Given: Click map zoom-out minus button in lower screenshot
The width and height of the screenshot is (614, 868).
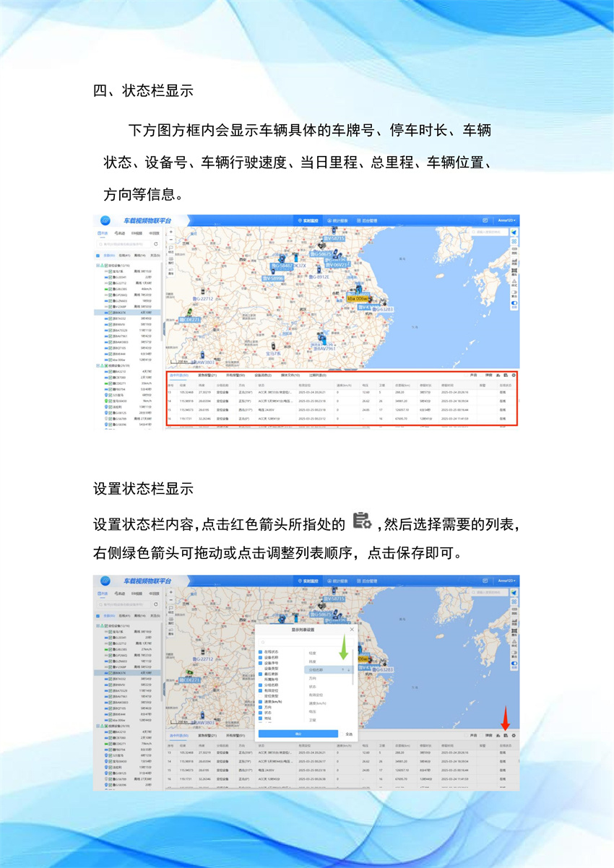Looking at the screenshot, I should [170, 599].
